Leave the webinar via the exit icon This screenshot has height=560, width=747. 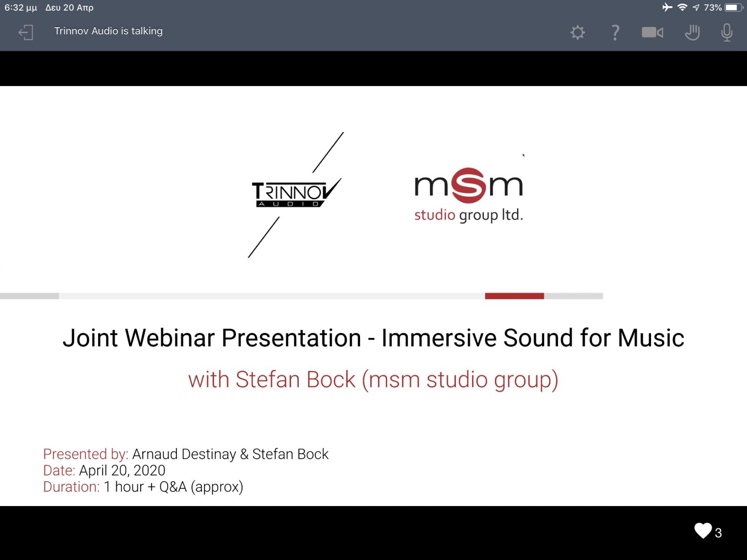[26, 33]
